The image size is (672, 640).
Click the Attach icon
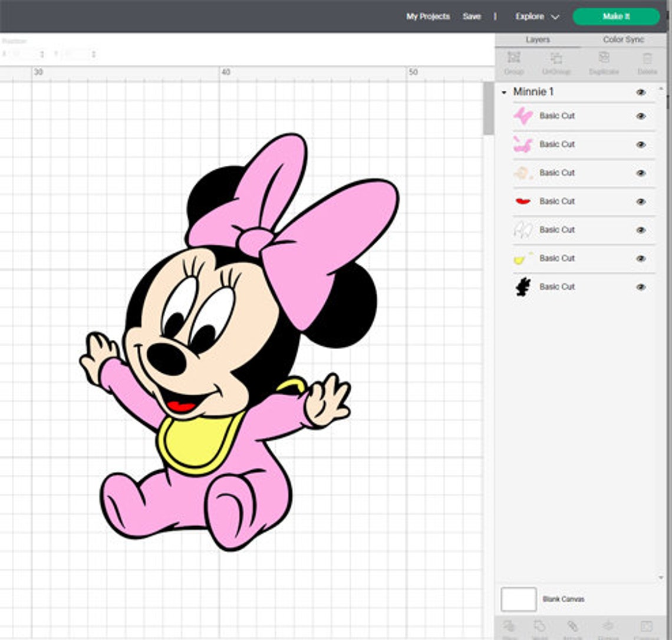pos(573,626)
